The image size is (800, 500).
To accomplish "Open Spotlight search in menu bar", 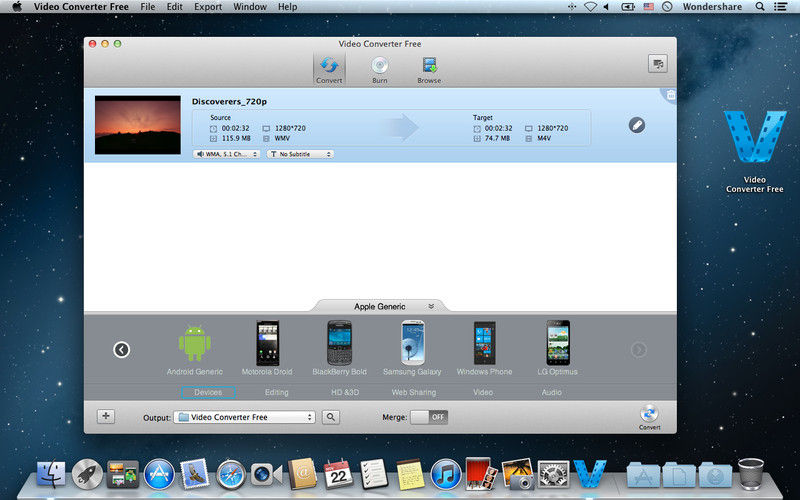I will coord(760,7).
